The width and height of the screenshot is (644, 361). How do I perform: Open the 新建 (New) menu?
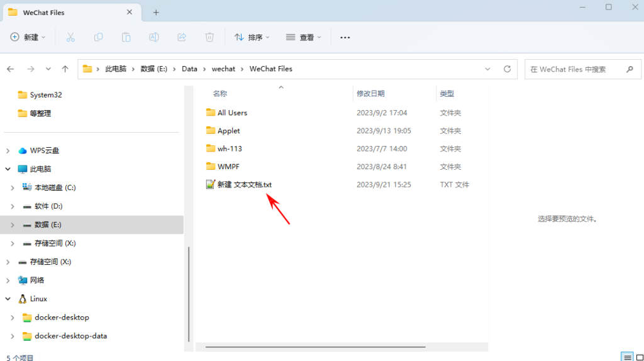click(x=28, y=37)
